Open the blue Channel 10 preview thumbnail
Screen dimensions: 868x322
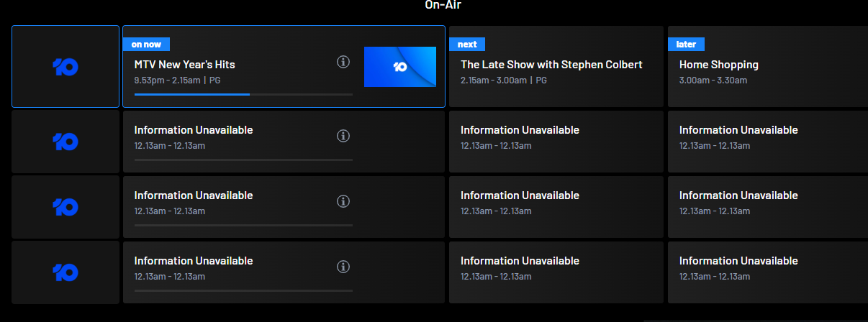400,67
